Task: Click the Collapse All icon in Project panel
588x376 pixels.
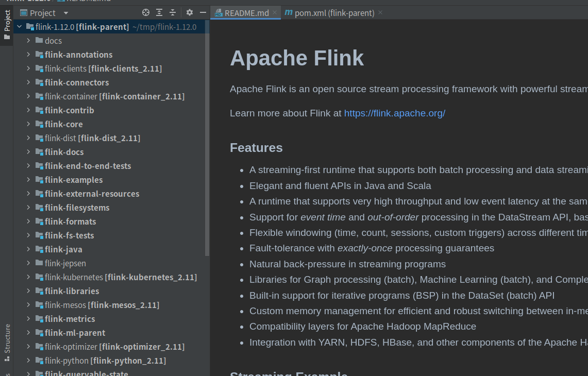Action: click(173, 13)
